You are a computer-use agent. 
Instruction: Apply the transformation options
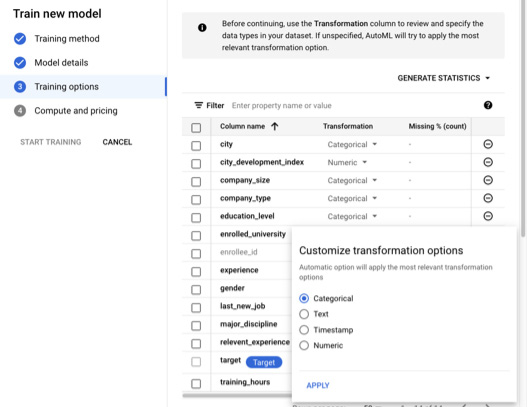click(318, 385)
